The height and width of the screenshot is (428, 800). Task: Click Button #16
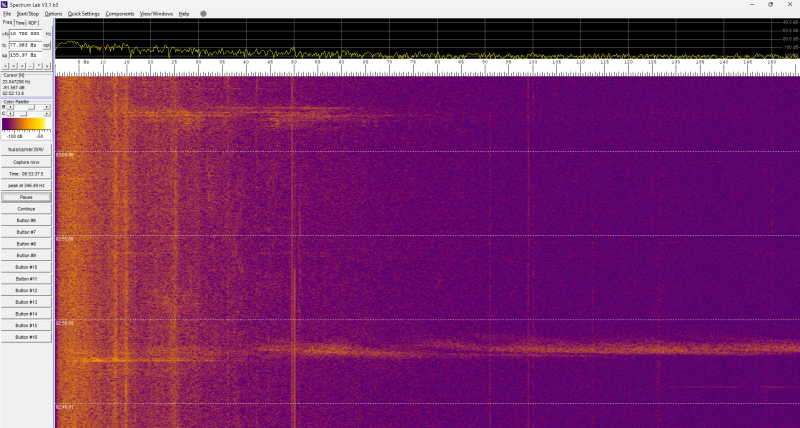(26, 337)
